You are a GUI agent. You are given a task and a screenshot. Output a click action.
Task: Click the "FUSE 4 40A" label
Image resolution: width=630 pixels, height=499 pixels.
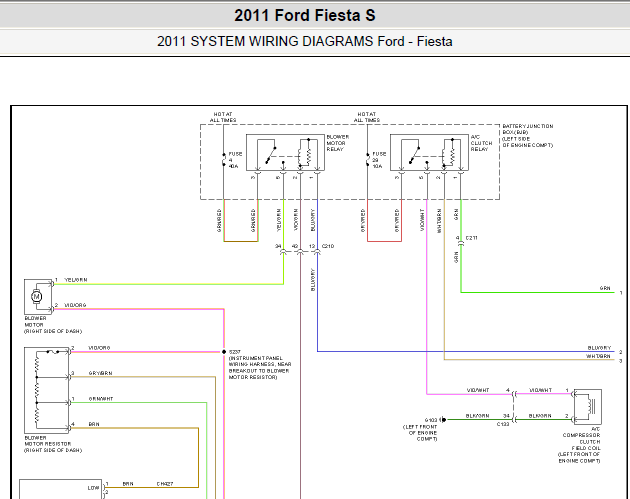point(235,160)
